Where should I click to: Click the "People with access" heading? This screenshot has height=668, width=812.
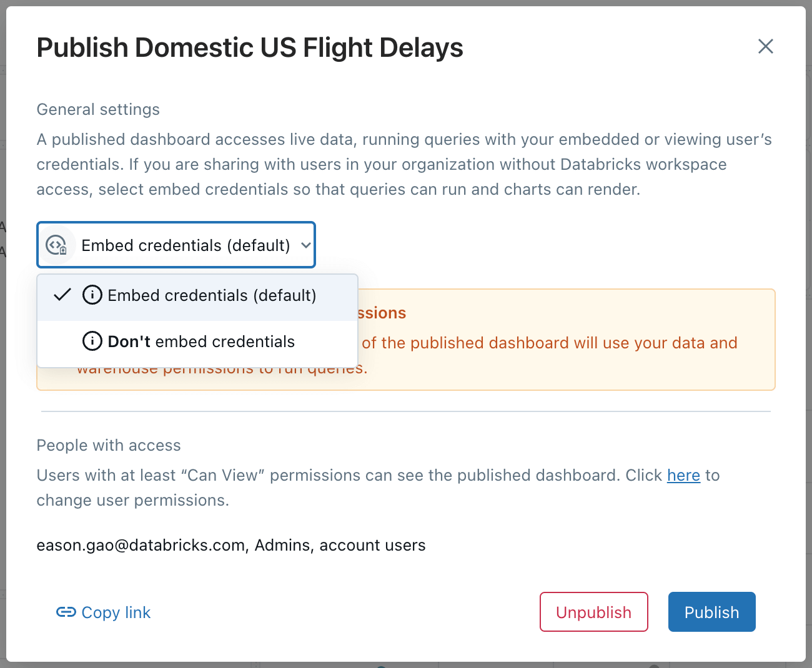[x=109, y=445]
